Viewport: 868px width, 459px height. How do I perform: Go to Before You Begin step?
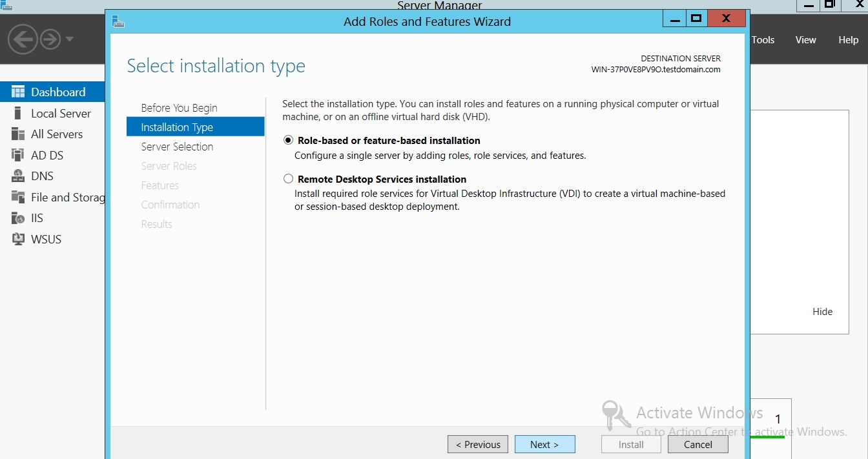pyautogui.click(x=179, y=108)
